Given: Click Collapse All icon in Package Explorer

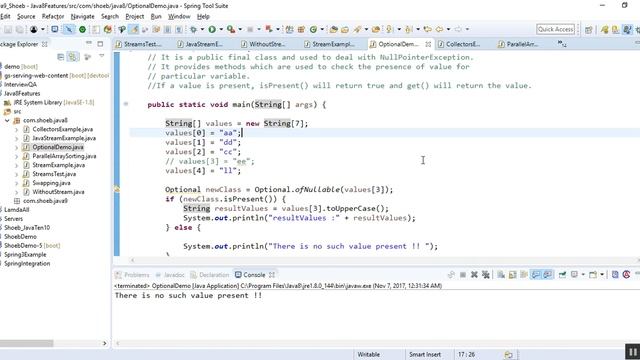Looking at the screenshot, I should (x=60, y=57).
